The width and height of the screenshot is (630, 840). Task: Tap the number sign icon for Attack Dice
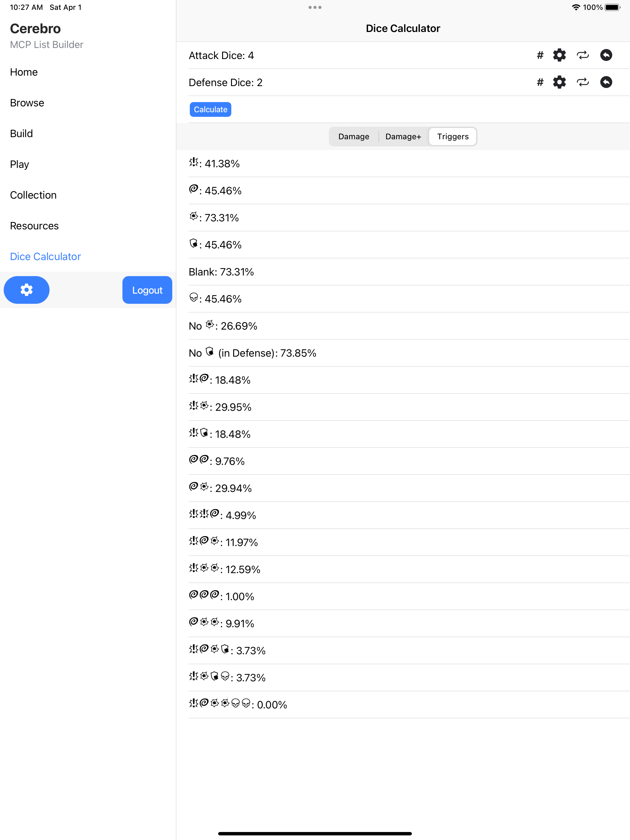tap(540, 55)
